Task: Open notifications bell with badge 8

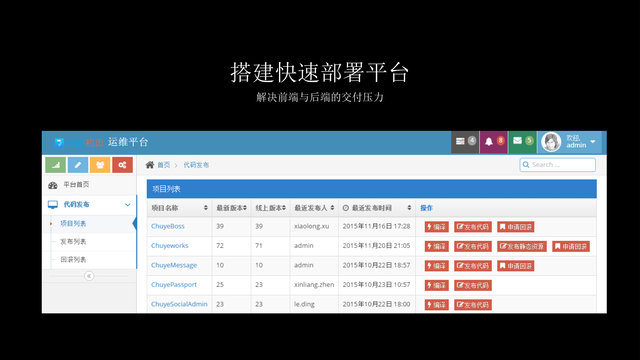Action: tap(493, 142)
